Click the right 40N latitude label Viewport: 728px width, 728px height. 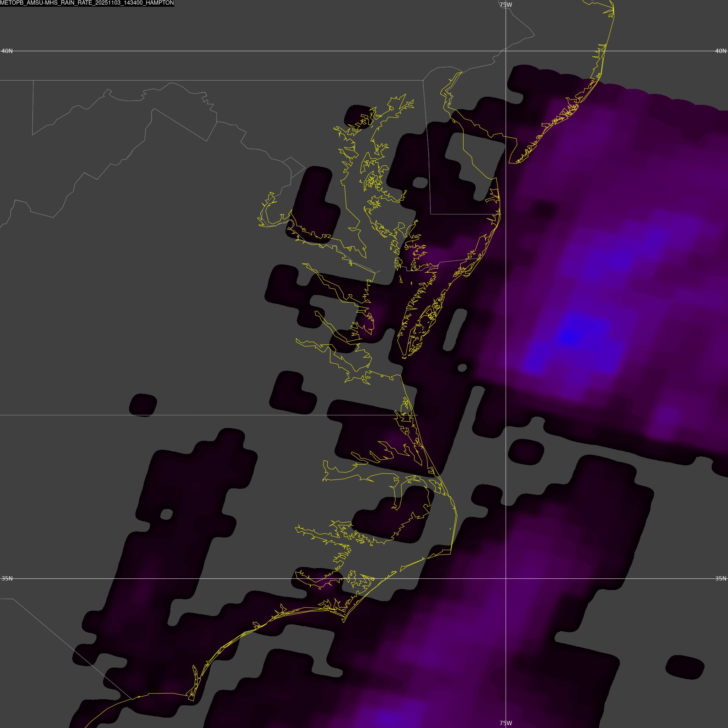click(x=721, y=51)
